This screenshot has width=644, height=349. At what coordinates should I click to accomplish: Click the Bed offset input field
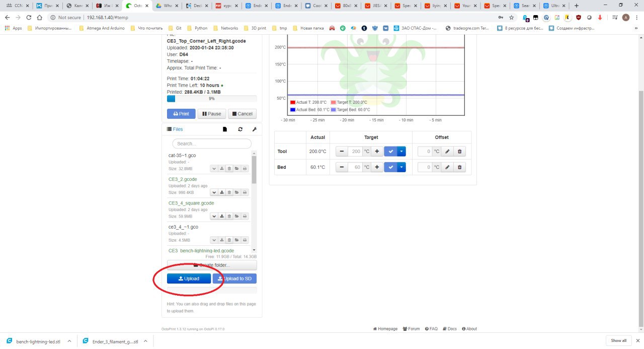[x=425, y=167]
